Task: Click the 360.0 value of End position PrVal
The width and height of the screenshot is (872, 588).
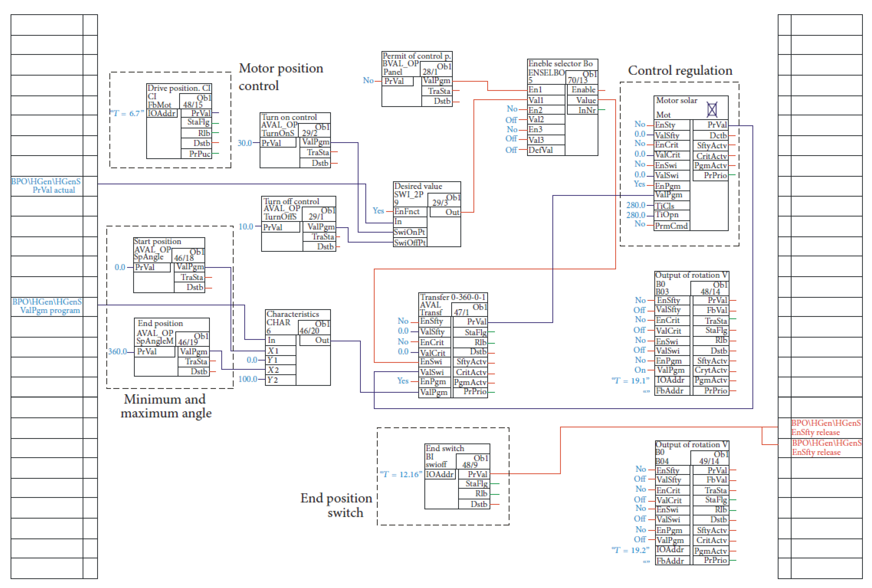Action: point(117,351)
